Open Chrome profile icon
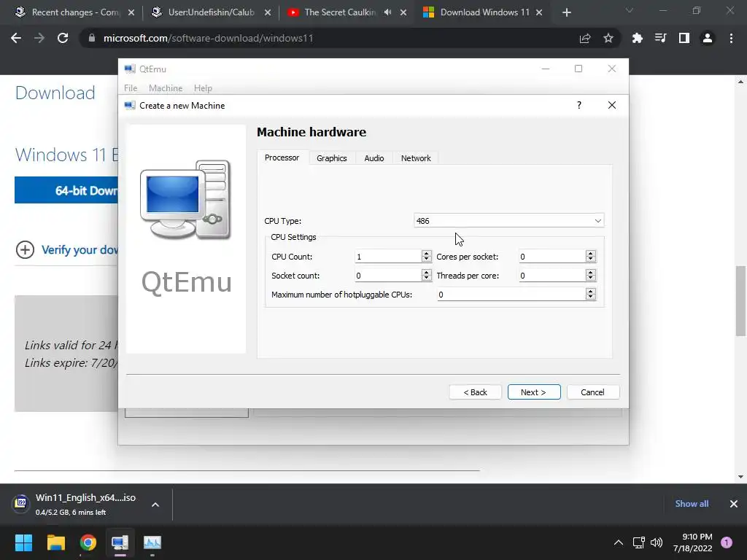 [x=708, y=38]
